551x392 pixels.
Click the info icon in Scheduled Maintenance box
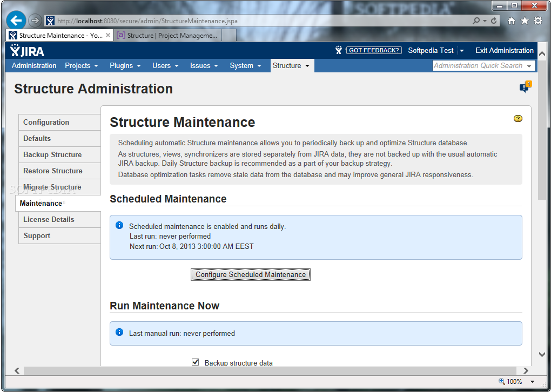(119, 225)
